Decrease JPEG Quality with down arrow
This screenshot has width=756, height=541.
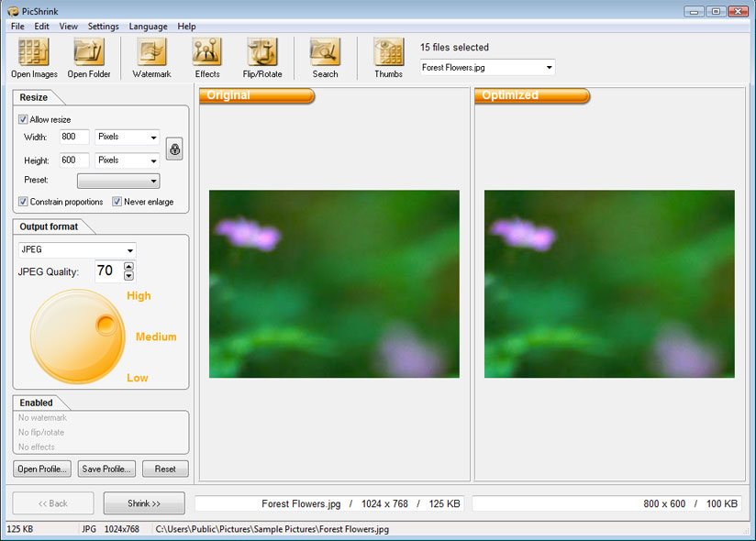128,276
